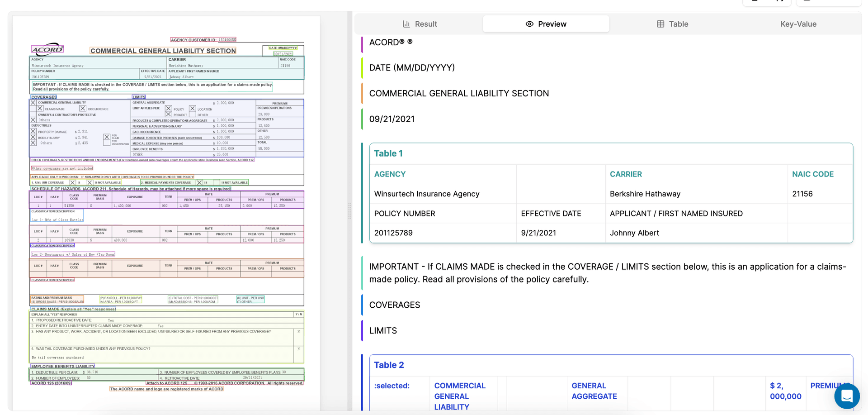Switch to the Result tab
Image resolution: width=868 pixels, height=415 pixels.
point(420,24)
